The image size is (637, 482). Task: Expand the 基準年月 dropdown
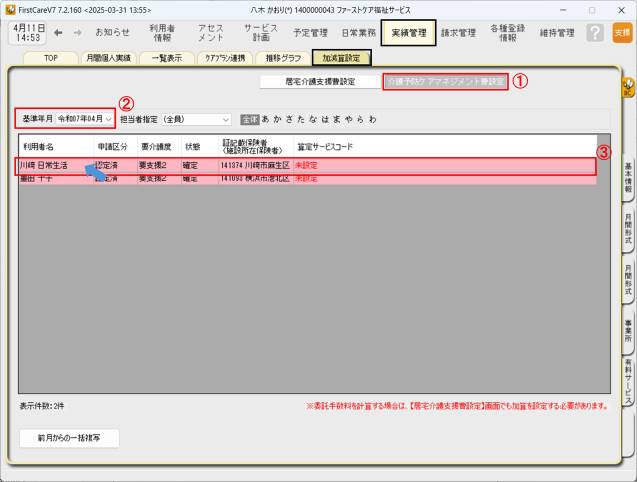point(108,118)
